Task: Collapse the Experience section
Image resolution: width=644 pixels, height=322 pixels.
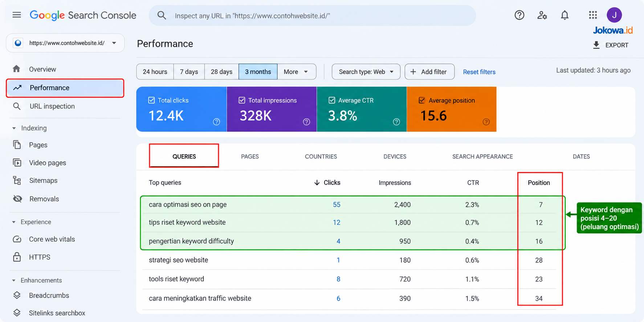Action: pos(14,222)
